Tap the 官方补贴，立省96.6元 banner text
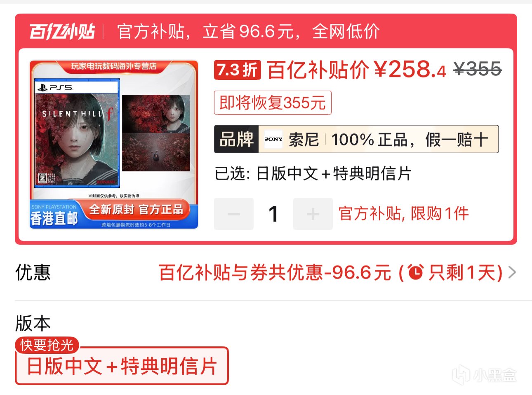532x395 pixels. [248, 31]
